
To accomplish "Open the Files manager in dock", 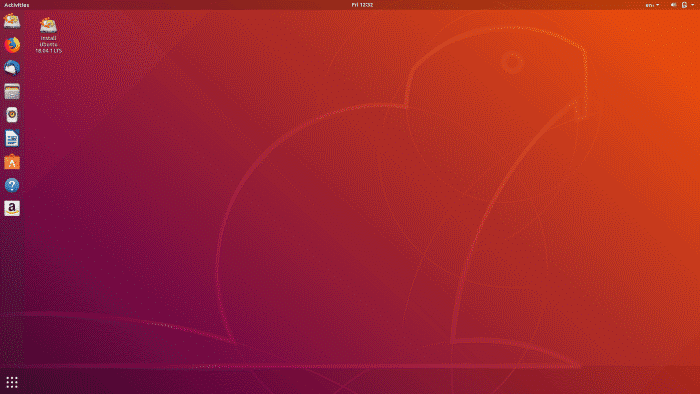I will tap(12, 92).
